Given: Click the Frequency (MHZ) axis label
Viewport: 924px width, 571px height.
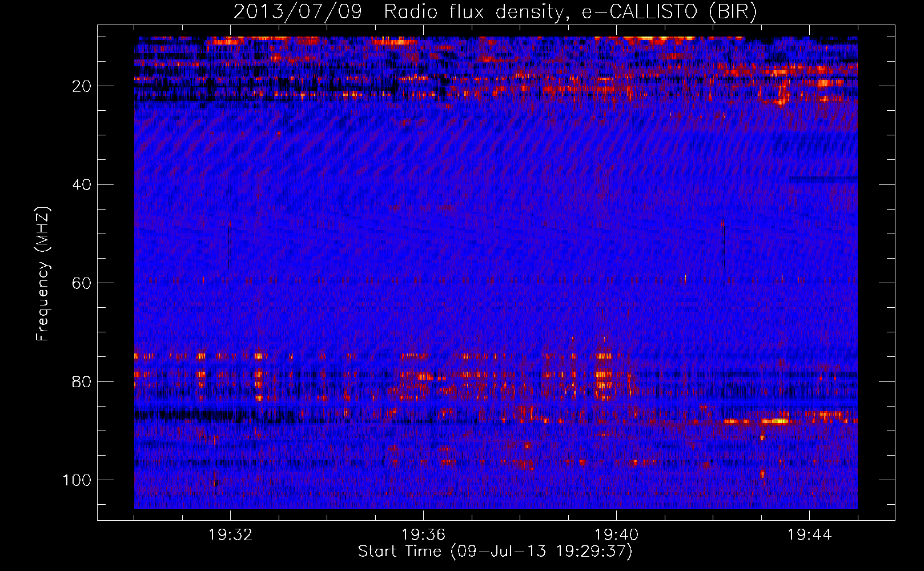Looking at the screenshot, I should [43, 274].
